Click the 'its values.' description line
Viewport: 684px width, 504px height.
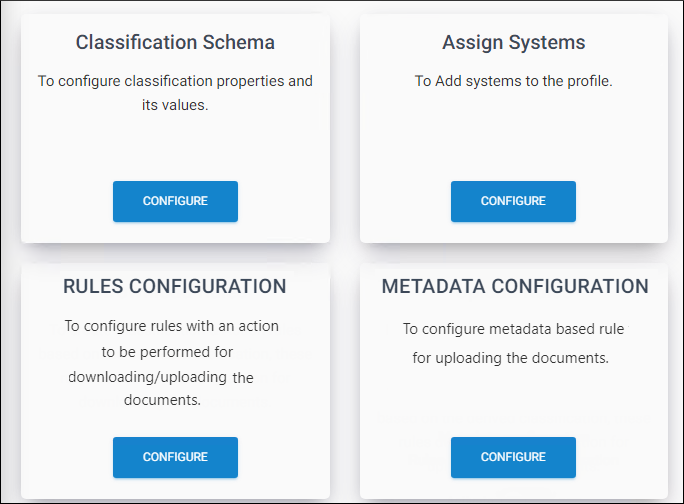(175, 104)
